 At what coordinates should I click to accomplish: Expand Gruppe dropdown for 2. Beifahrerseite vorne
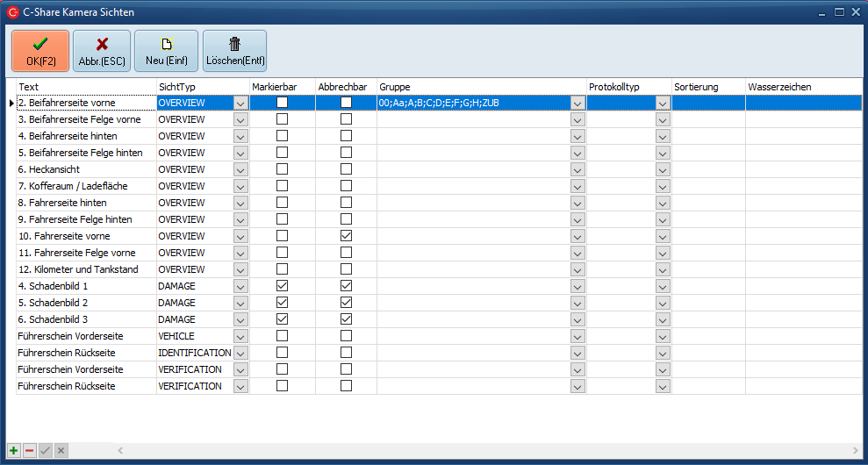[x=577, y=104]
